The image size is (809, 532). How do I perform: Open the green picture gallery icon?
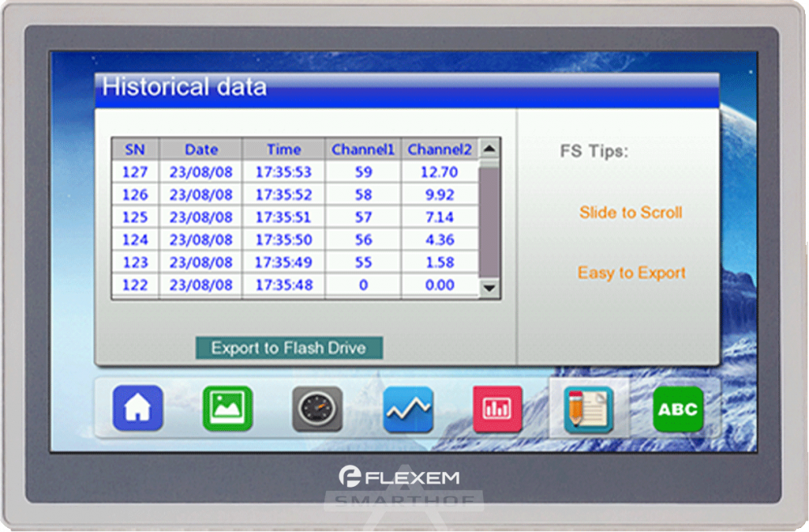tap(227, 408)
